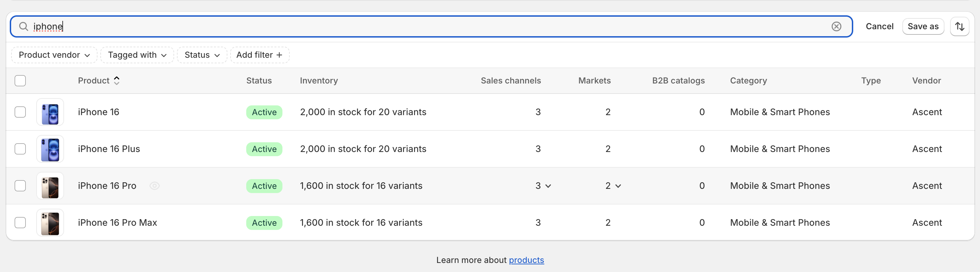Open the iPhone 16 Pro Max thumbnail
The image size is (980, 272).
coord(50,223)
